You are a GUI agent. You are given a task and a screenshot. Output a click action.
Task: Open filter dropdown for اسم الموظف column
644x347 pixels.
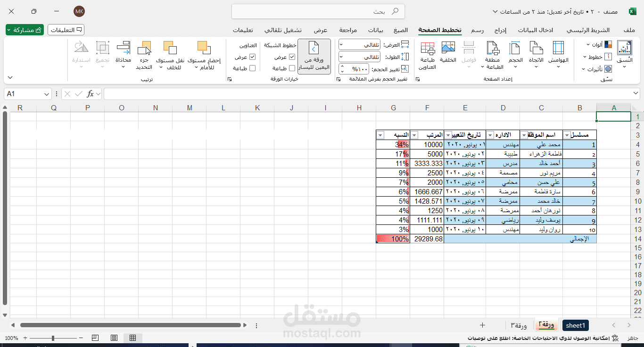click(x=524, y=135)
